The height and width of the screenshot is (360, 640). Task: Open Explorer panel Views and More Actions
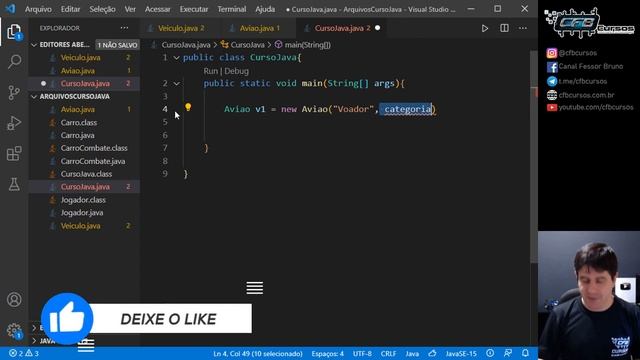tap(124, 28)
